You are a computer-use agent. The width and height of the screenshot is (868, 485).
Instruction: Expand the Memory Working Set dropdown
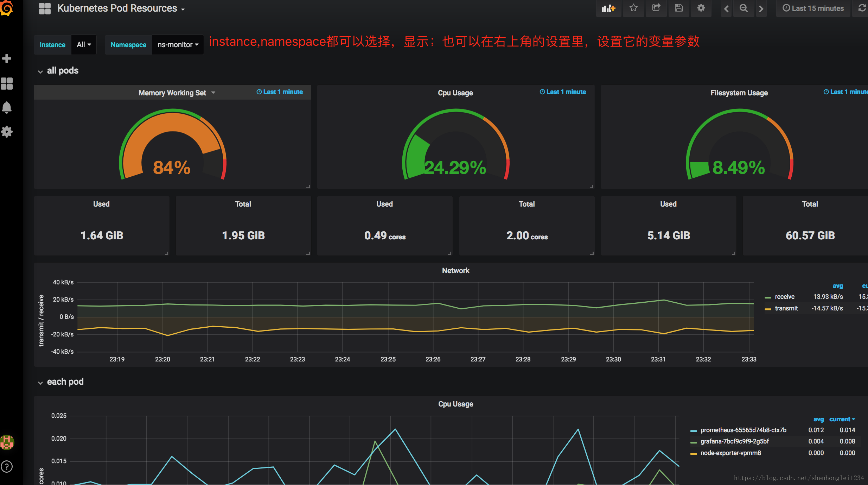point(212,93)
